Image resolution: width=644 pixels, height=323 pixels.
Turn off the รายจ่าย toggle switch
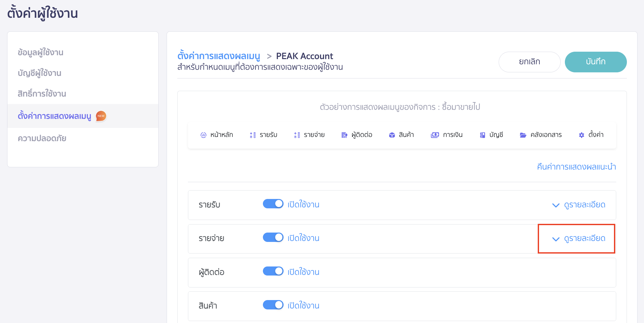273,237
